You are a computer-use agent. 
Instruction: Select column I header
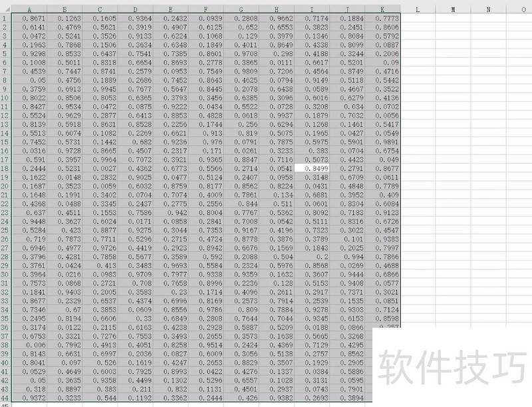[x=311, y=9]
